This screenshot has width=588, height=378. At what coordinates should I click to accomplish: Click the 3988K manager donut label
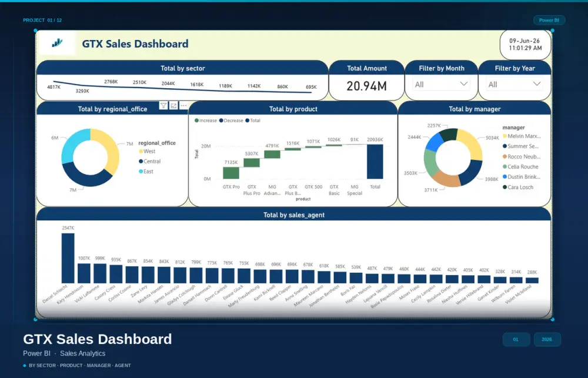[492, 179]
